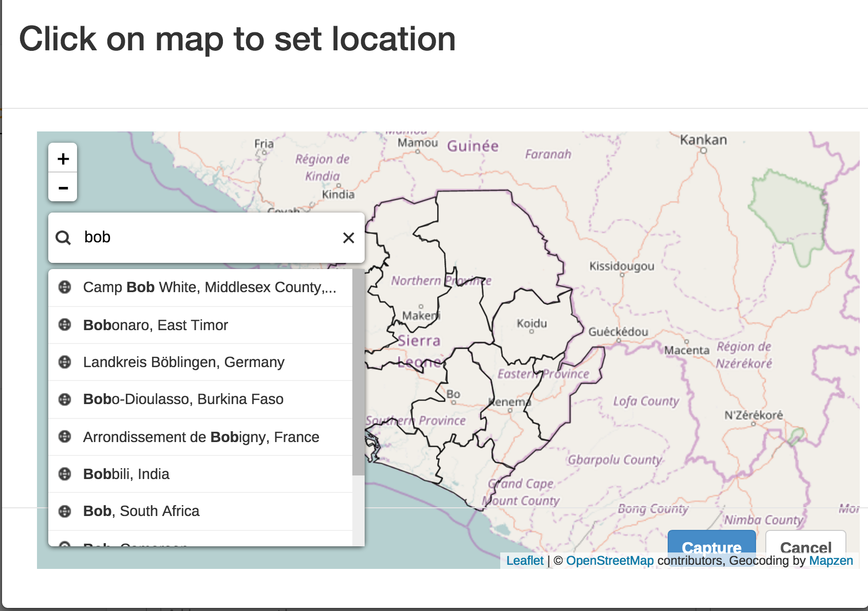The image size is (868, 611).
Task: Pick Arrondissement de Bobigny, France result
Action: click(x=201, y=437)
